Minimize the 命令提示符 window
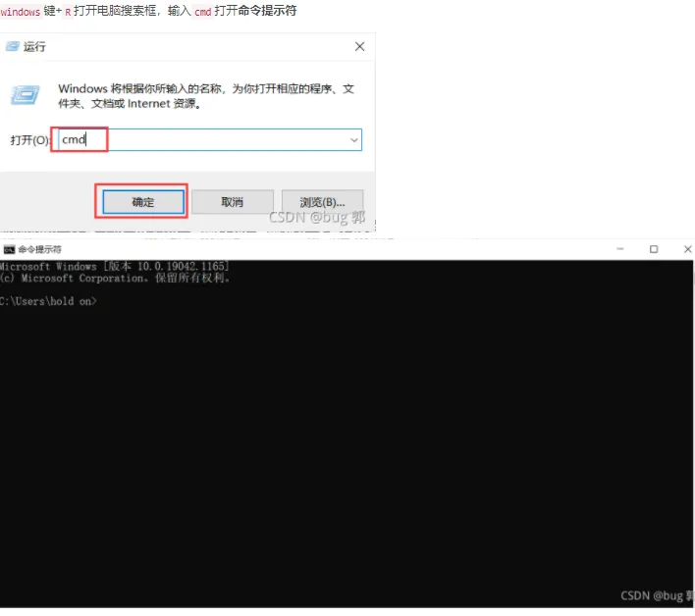The height and width of the screenshot is (616, 695). (x=620, y=249)
